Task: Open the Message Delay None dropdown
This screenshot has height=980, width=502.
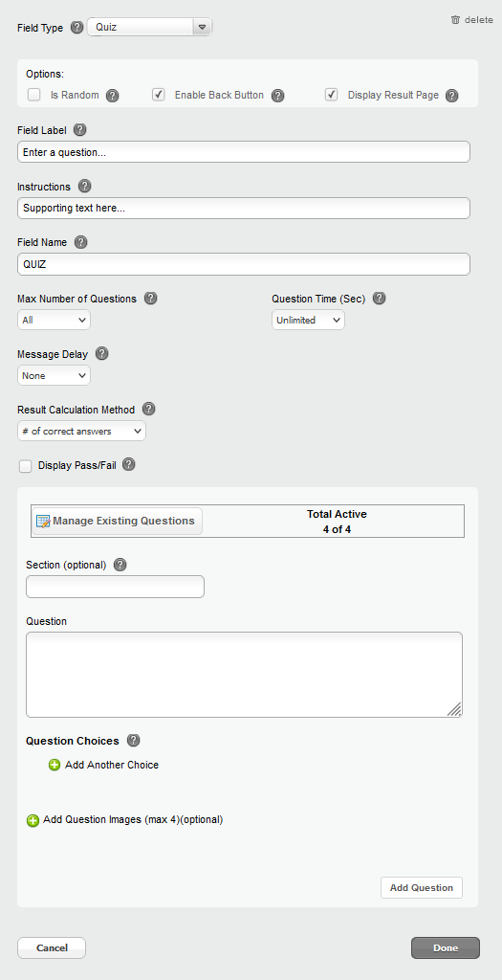Action: (x=54, y=375)
